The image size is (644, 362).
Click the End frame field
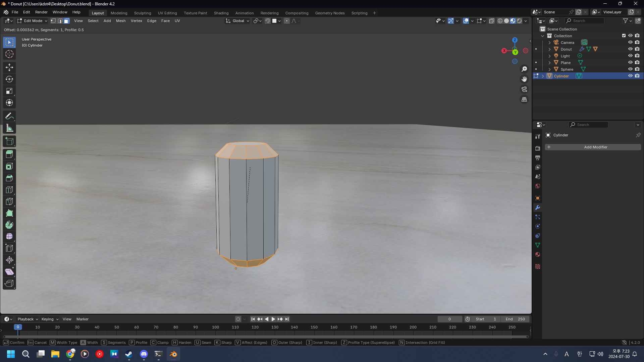(515, 319)
